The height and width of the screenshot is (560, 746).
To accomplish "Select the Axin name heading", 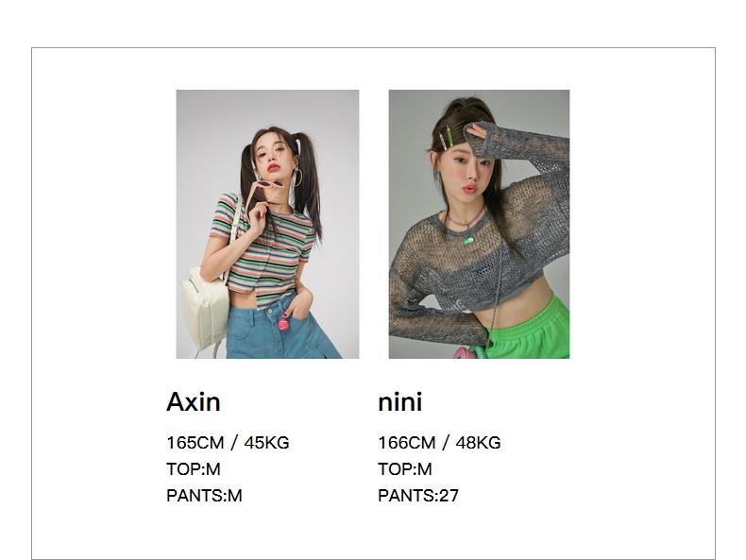I will point(194,402).
